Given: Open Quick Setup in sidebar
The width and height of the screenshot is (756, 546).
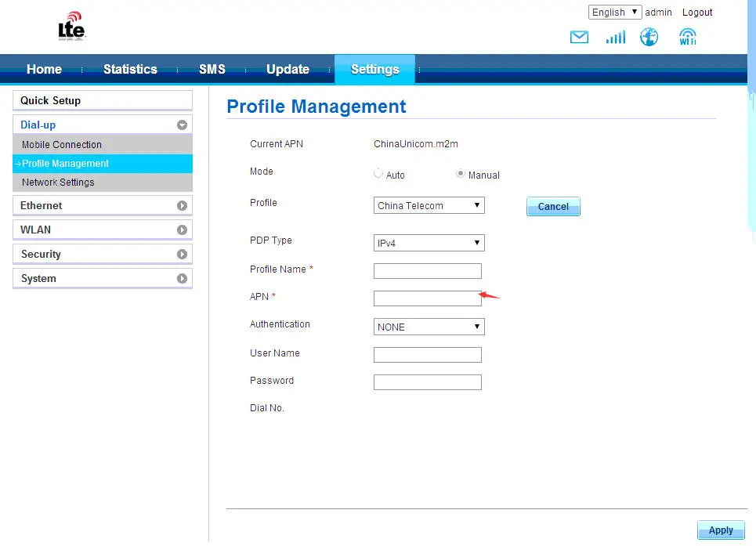Looking at the screenshot, I should (x=102, y=101).
